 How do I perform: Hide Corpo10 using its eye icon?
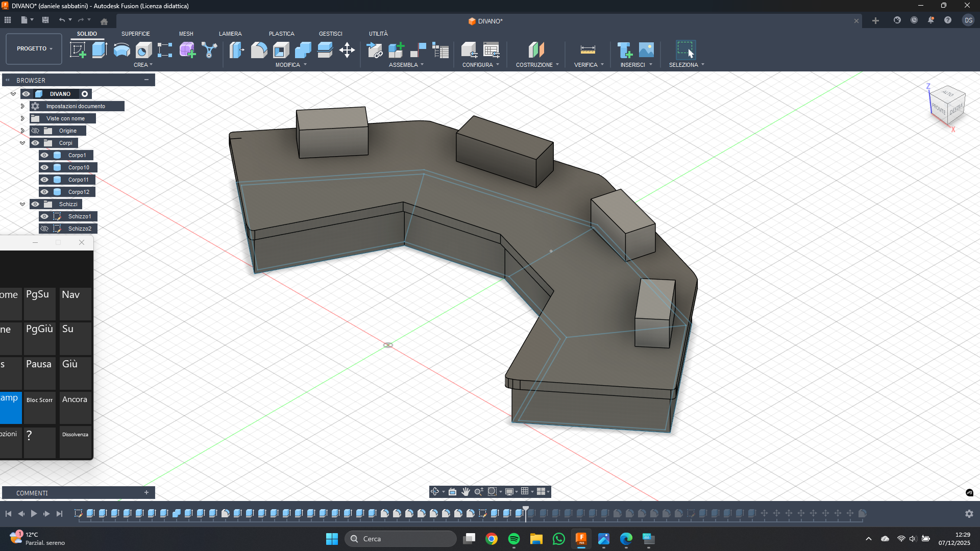click(45, 167)
